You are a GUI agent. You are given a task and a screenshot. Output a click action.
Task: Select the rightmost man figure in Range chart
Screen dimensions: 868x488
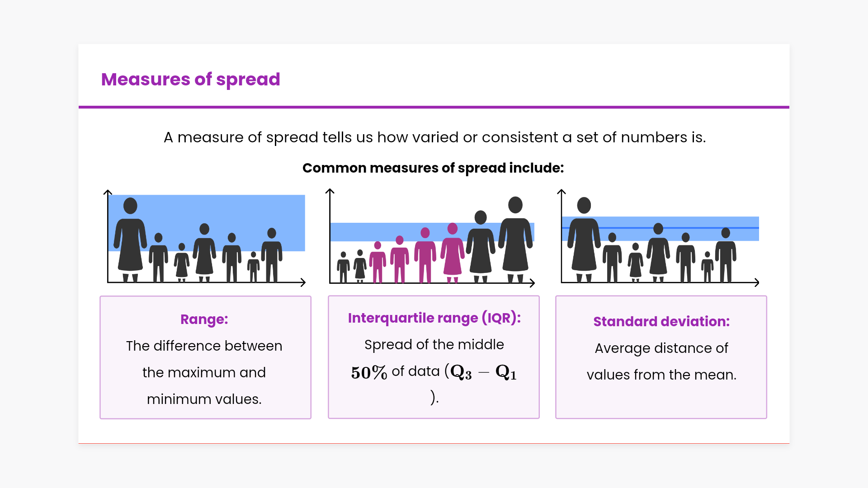pos(272,255)
